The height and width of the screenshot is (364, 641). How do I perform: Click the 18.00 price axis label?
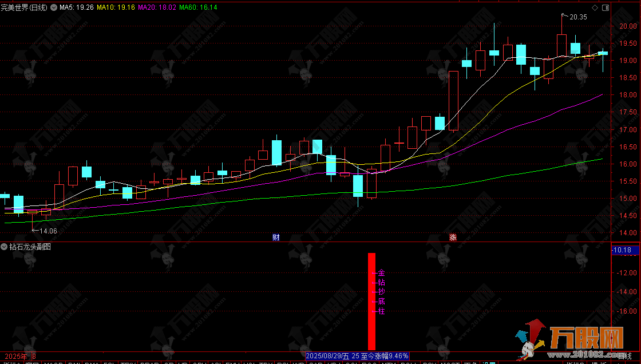tap(628, 94)
